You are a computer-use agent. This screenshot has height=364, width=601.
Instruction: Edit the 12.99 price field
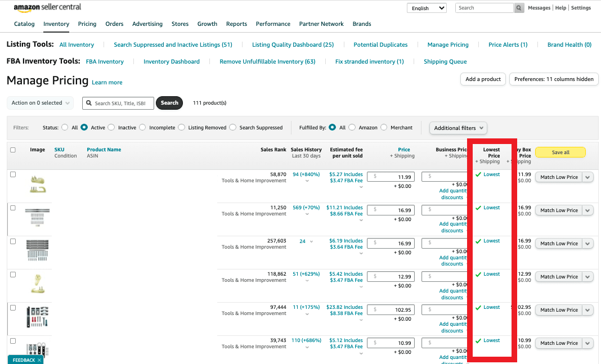point(391,276)
